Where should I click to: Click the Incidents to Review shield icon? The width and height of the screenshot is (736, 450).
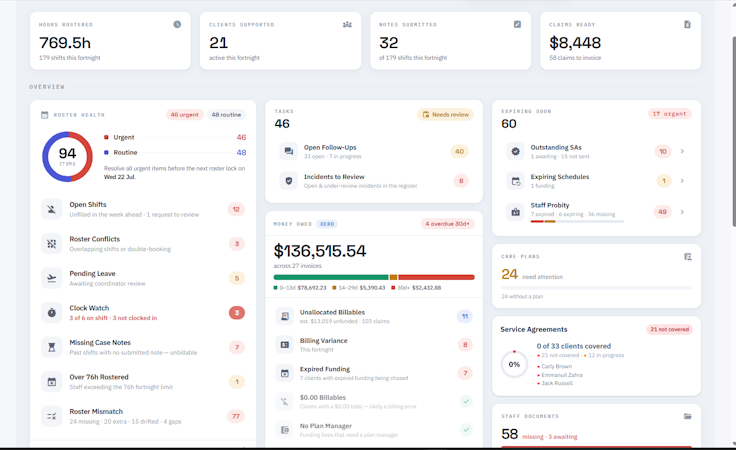coord(289,181)
